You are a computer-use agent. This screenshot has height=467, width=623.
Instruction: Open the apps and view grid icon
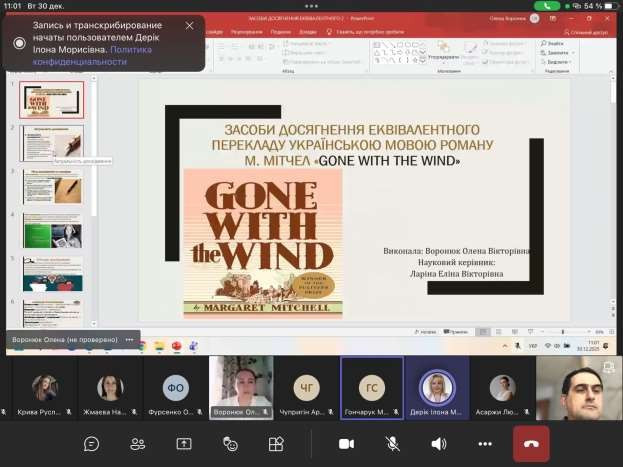[276, 443]
